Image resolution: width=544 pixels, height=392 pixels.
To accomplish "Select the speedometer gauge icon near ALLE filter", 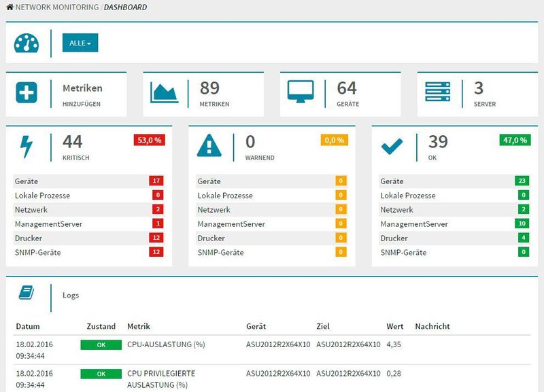I will coord(27,43).
